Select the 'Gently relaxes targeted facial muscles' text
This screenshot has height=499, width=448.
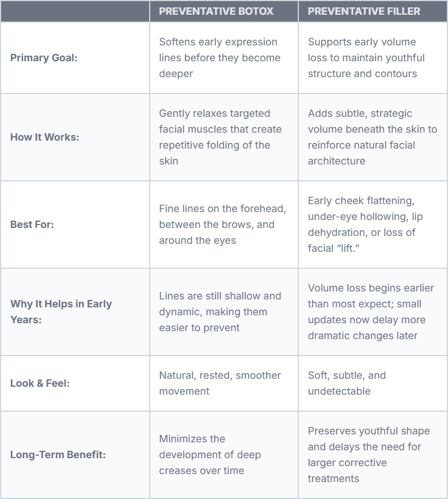click(x=220, y=137)
